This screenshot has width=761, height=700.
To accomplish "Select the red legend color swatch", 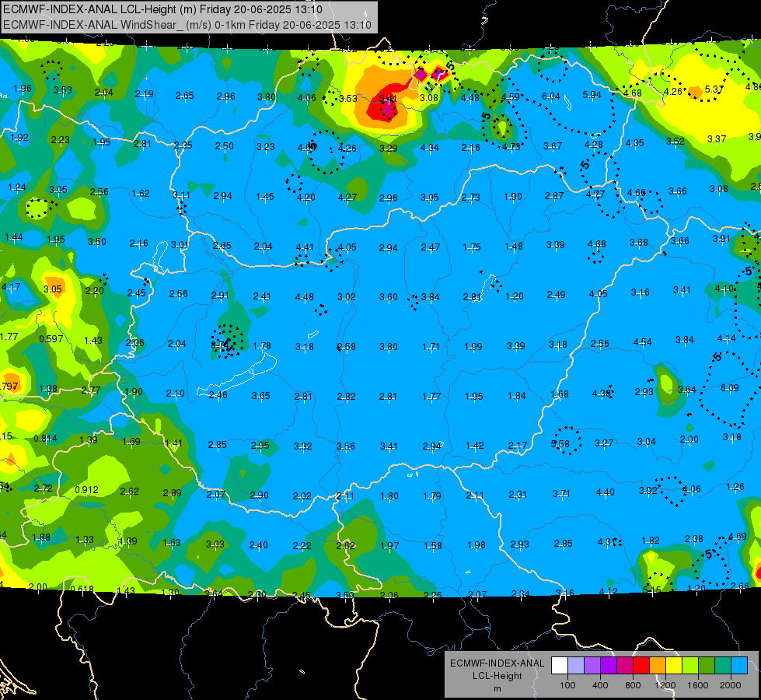I will [641, 666].
